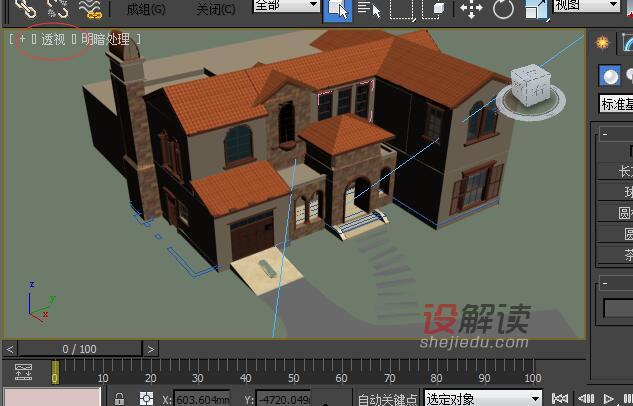This screenshot has height=406, width=633.
Task: Toggle absolute/offset transform type-in mode
Action: pos(147,398)
